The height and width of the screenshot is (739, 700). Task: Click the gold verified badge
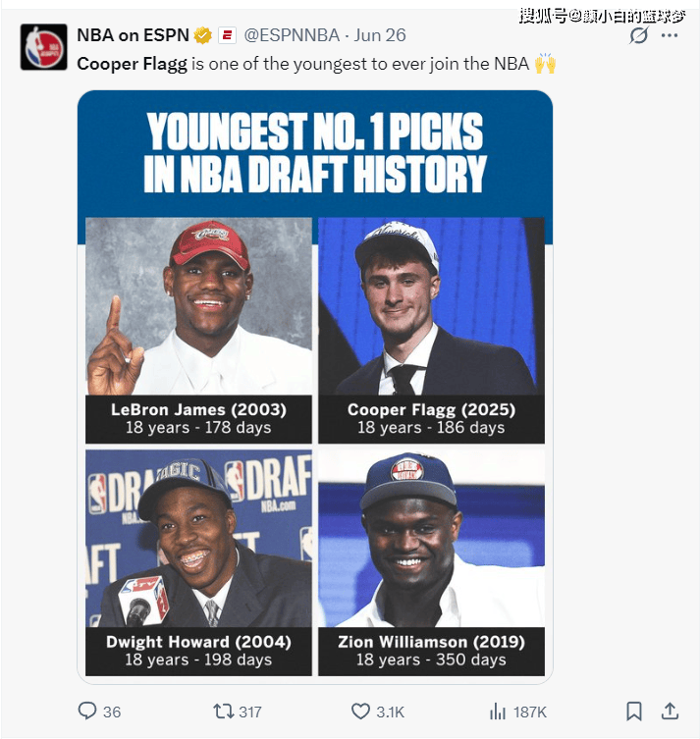(x=203, y=35)
